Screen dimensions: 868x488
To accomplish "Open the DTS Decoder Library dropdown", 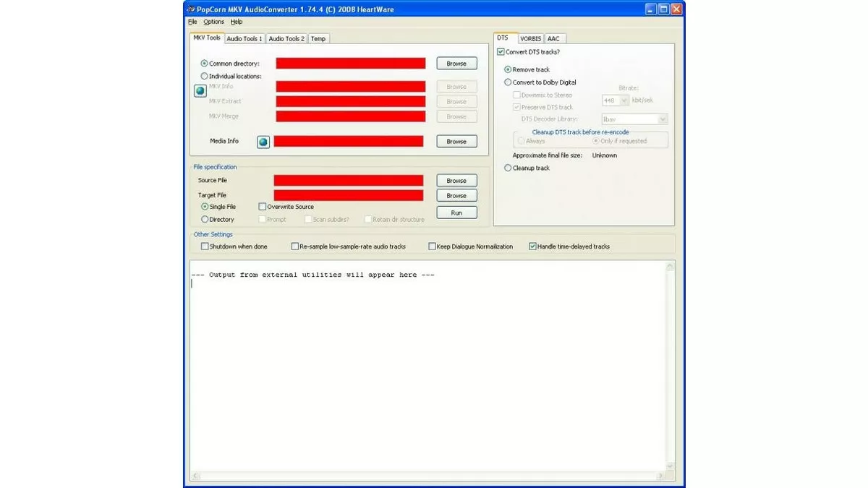I will pos(662,119).
